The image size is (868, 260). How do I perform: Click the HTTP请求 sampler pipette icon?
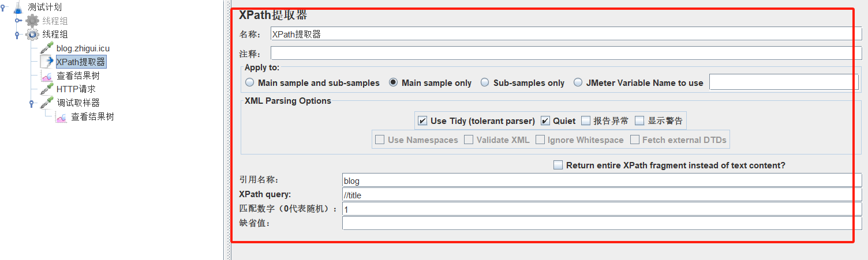click(47, 89)
